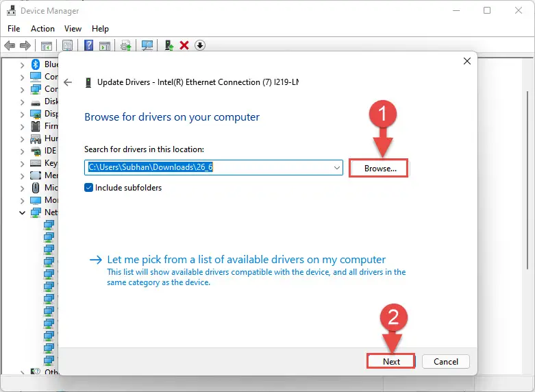Click the red X Uninstall device icon
The image size is (535, 392).
click(x=184, y=45)
